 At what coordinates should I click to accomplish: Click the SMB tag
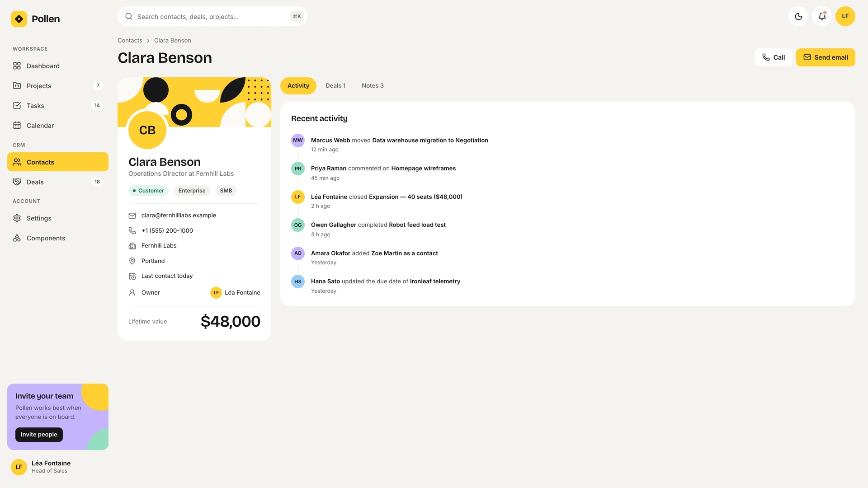point(226,191)
